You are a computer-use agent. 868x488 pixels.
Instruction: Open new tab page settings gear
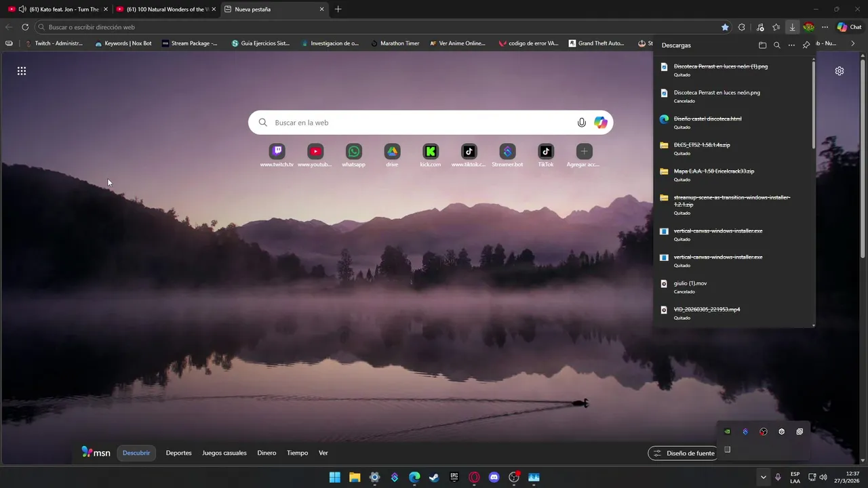click(x=840, y=71)
